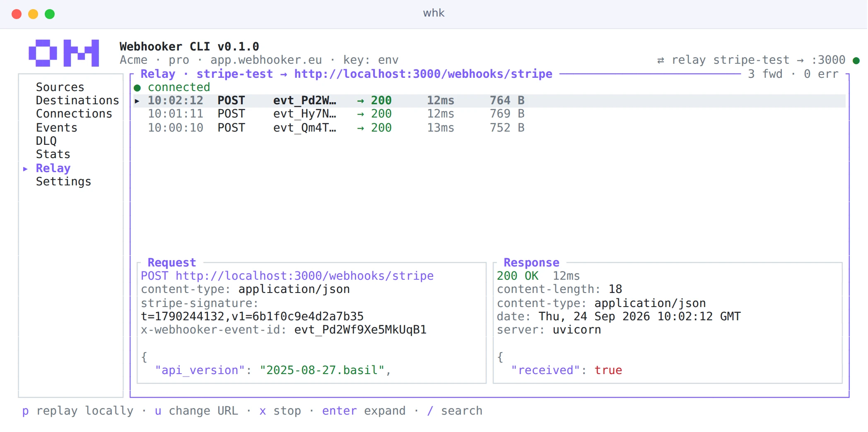Open Settings in the sidebar
This screenshot has width=868, height=432.
point(63,182)
